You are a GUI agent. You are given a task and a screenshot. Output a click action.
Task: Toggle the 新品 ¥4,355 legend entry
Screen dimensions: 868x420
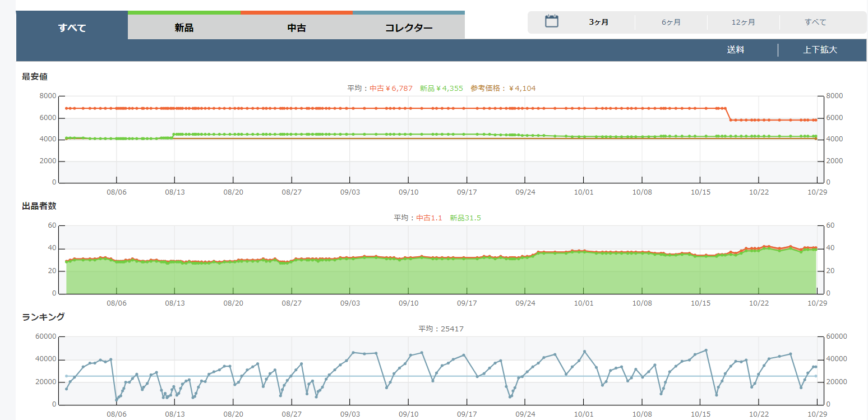point(441,88)
